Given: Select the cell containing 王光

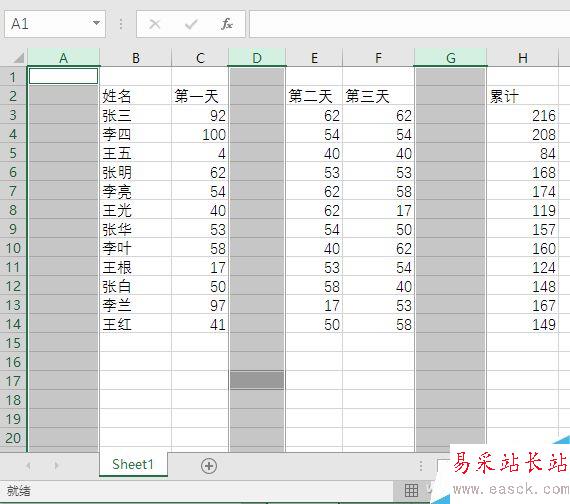Looking at the screenshot, I should (x=135, y=210).
